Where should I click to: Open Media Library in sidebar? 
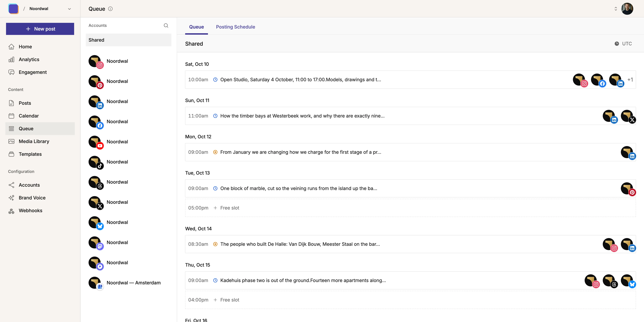[40, 141]
